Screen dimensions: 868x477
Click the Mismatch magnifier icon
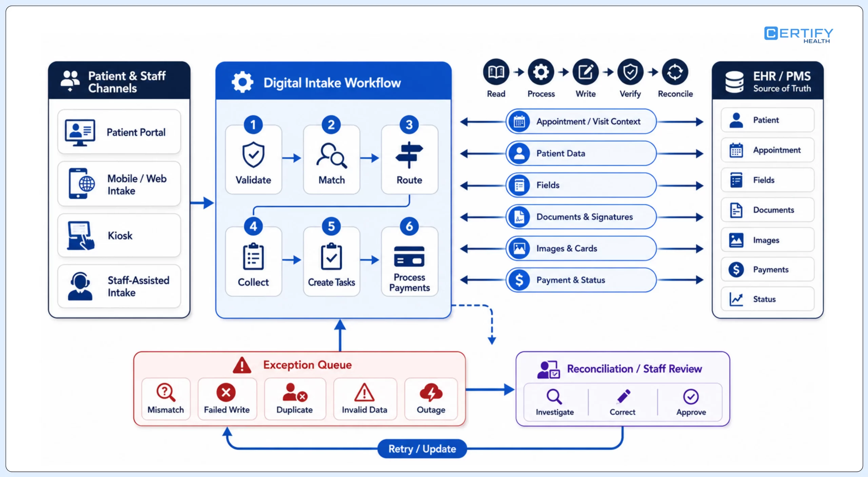click(x=165, y=392)
